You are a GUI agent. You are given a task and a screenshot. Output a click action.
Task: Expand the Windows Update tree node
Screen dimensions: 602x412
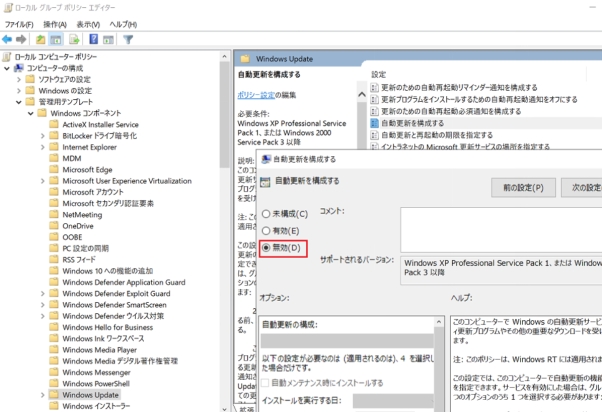pos(43,395)
